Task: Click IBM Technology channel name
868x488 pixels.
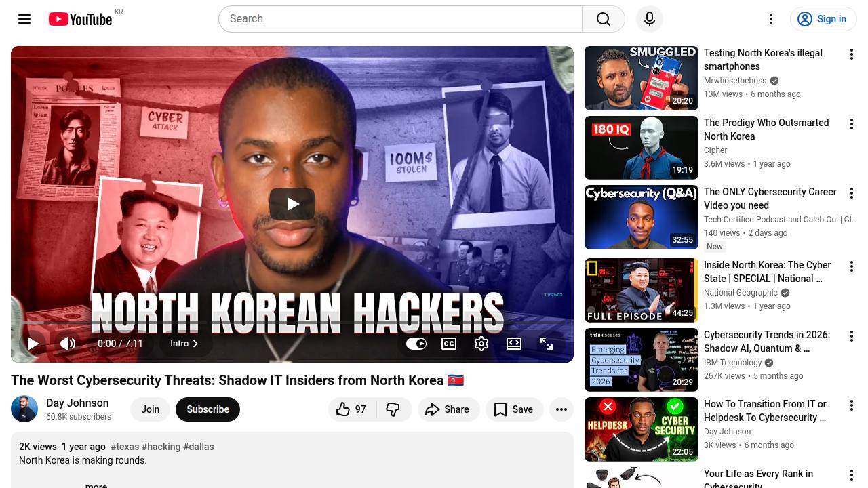Action: click(x=733, y=363)
